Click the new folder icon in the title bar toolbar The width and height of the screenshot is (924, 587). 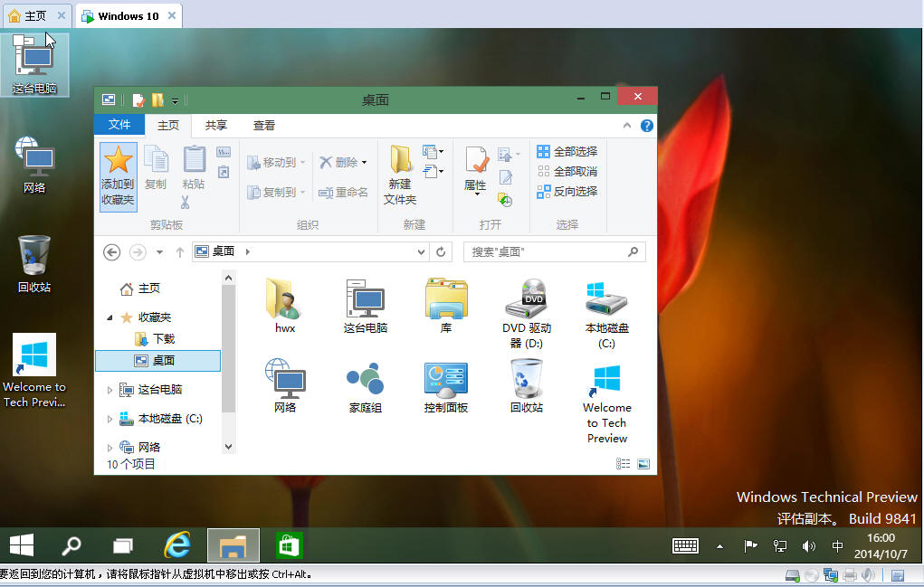(157, 100)
